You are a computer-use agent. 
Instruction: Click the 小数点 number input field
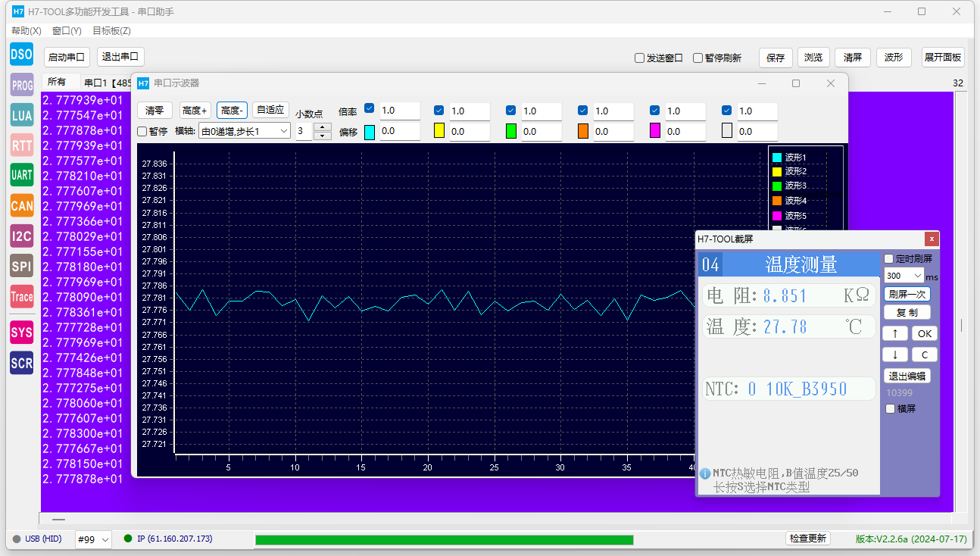(x=304, y=132)
